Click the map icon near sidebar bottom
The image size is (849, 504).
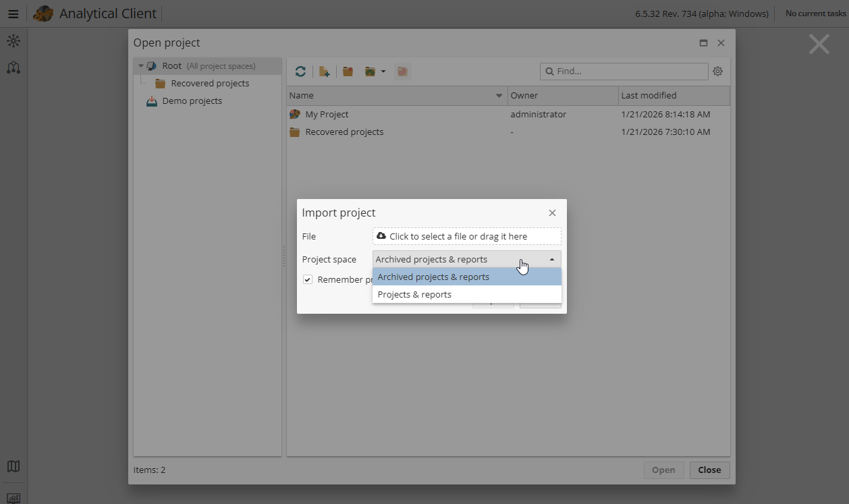click(13, 466)
